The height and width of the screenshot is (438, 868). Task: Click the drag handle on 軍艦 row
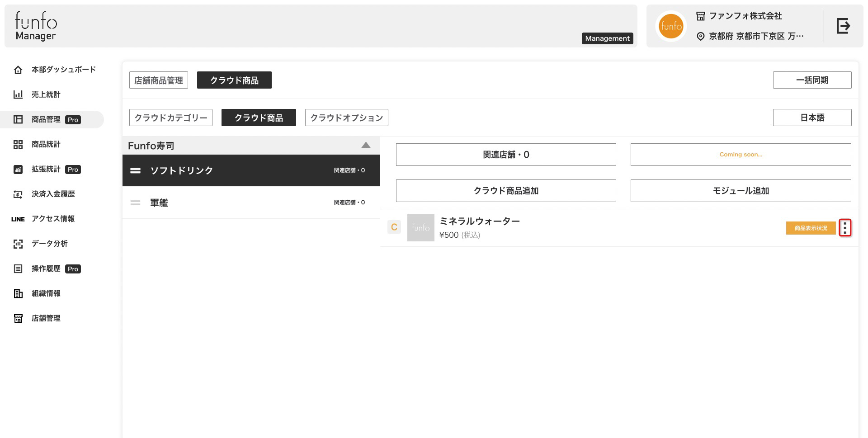point(136,203)
